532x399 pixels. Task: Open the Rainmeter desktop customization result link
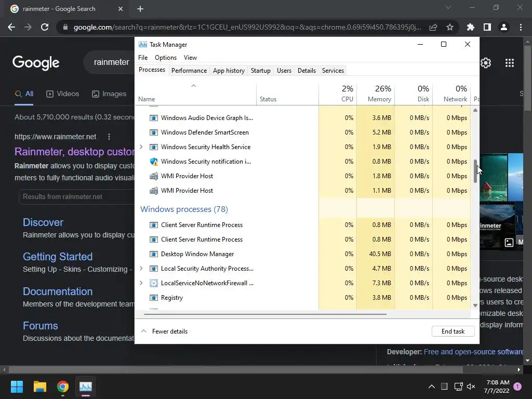click(x=75, y=152)
